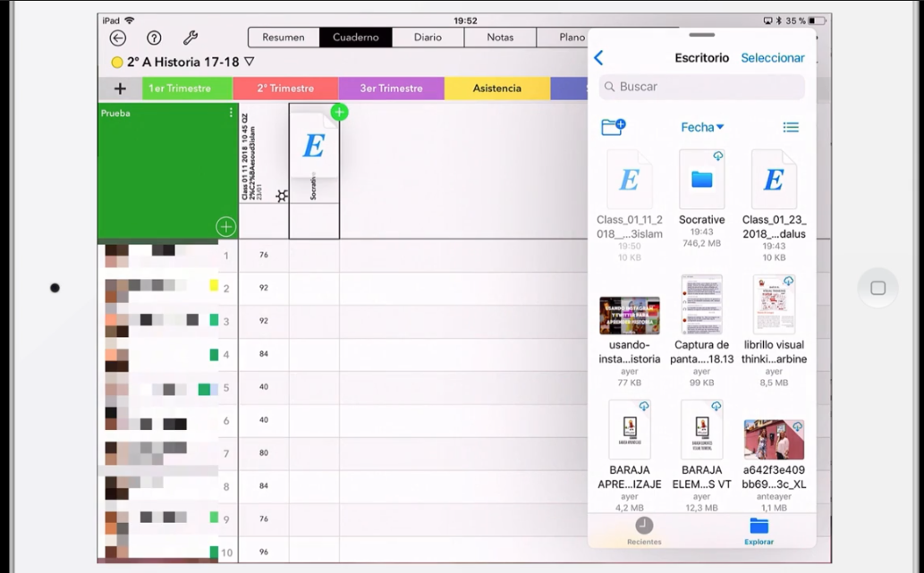Open the Explorar tab
This screenshot has height=573, width=924.
[759, 530]
